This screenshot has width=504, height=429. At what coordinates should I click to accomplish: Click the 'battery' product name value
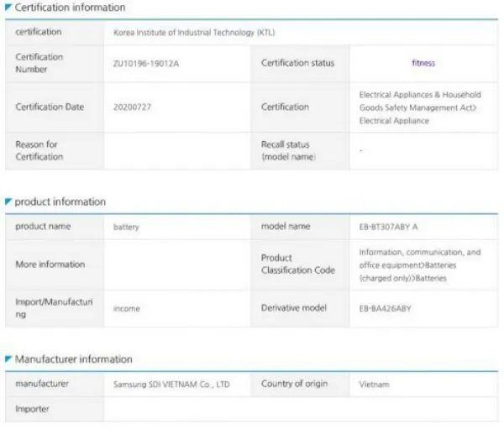coord(126,227)
